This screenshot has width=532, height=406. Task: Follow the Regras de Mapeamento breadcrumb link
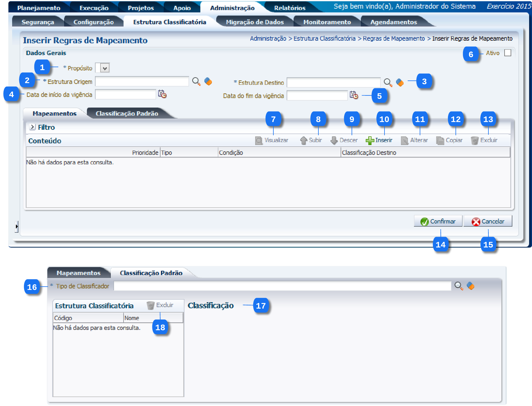(393, 39)
